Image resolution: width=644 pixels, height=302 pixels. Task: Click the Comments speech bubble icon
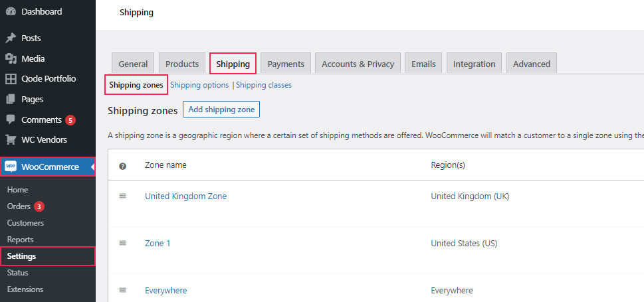pos(11,120)
